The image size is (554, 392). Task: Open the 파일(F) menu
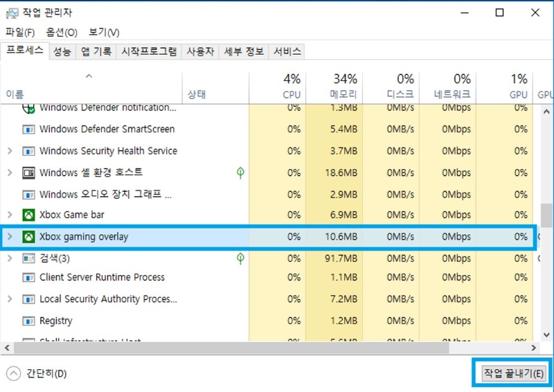point(20,33)
